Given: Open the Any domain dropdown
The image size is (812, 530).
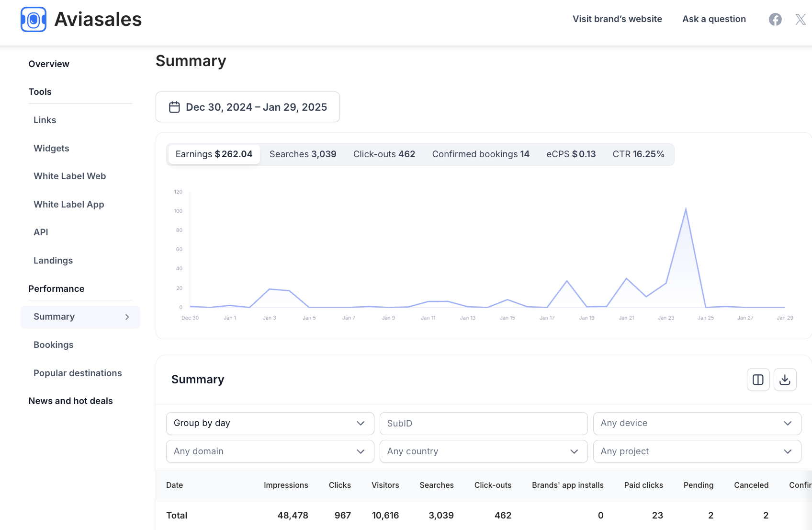Looking at the screenshot, I should [270, 451].
